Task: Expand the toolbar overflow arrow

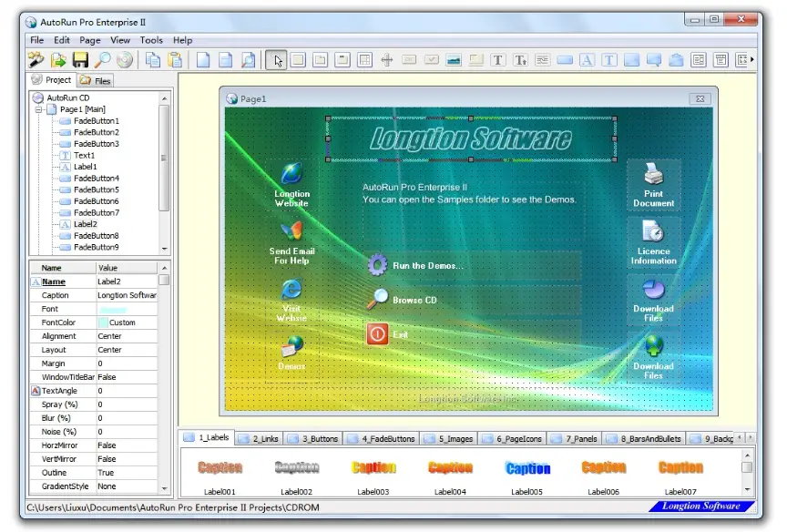Action: [751, 60]
